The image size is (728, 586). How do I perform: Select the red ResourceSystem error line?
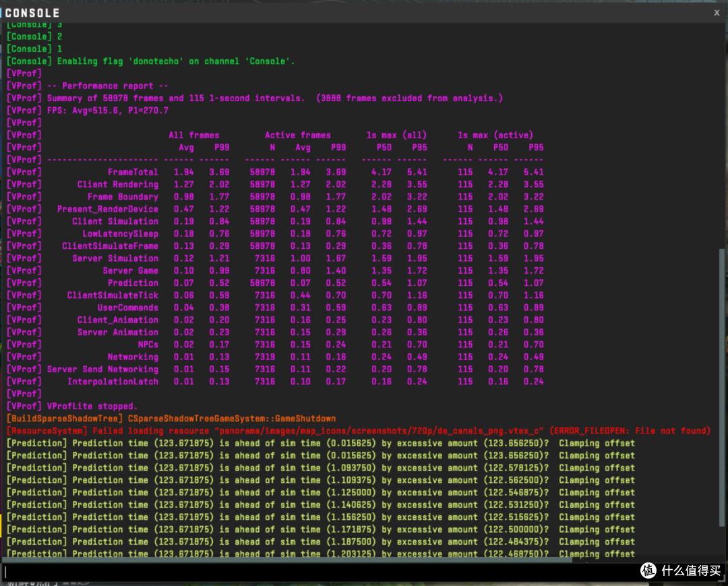click(x=359, y=431)
